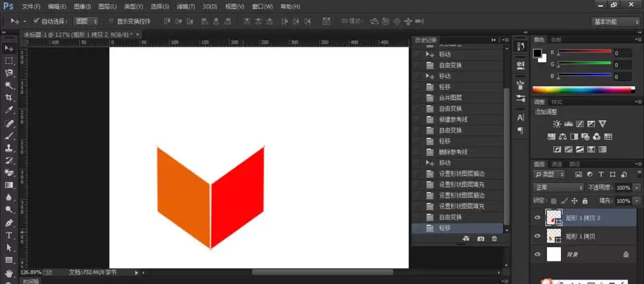Image resolution: width=644 pixels, height=284 pixels.
Task: Open the tool preset picker arrow
Action: pos(24,21)
